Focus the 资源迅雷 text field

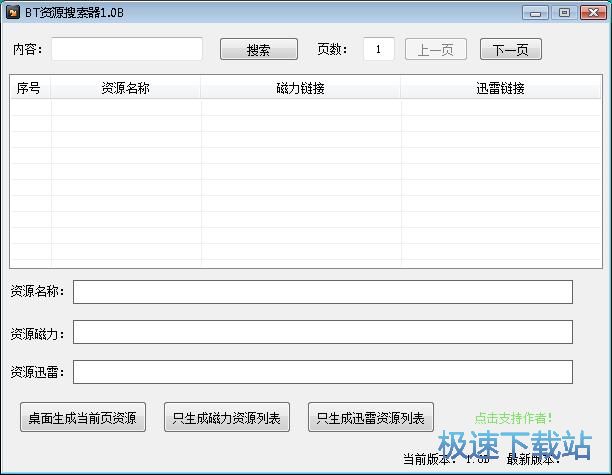click(x=323, y=372)
